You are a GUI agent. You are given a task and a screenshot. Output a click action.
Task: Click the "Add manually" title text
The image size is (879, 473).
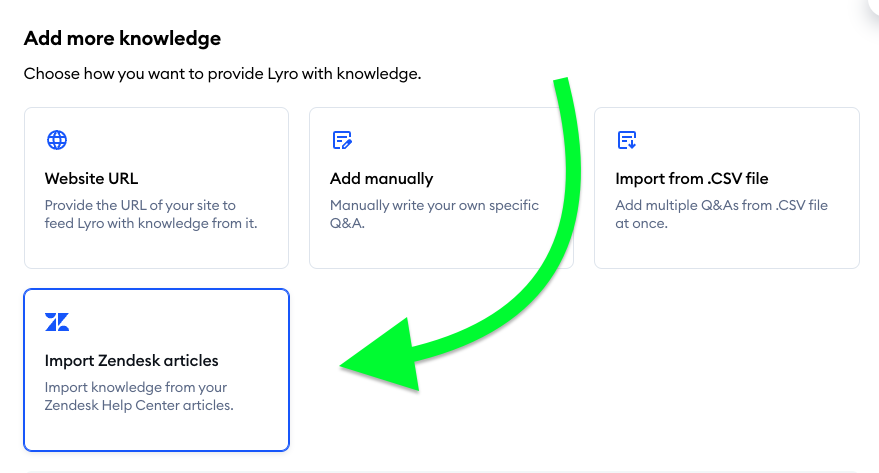pos(381,179)
